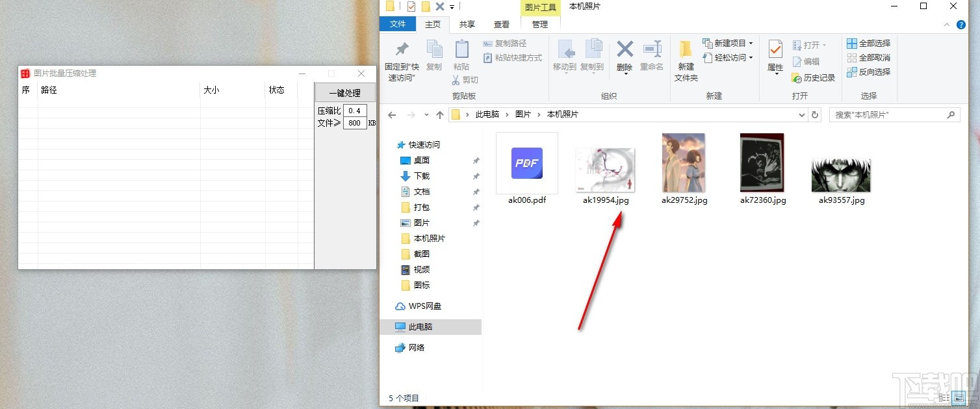
Task: Click the Paste (粘贴) icon
Action: [461, 52]
